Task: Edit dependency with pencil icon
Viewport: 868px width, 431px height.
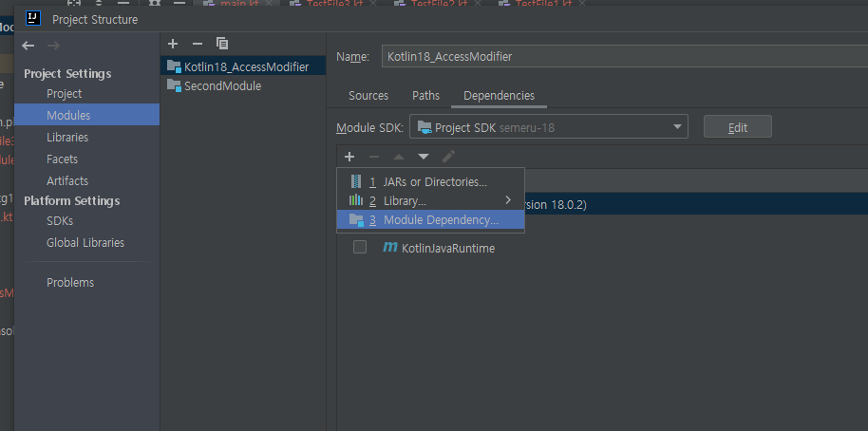Action: point(448,157)
